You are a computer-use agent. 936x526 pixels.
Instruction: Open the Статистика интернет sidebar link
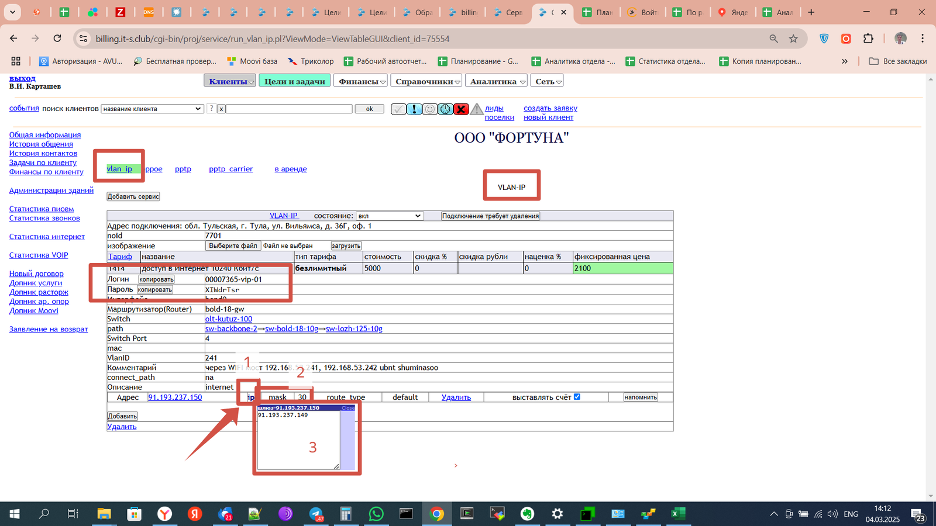tap(47, 236)
